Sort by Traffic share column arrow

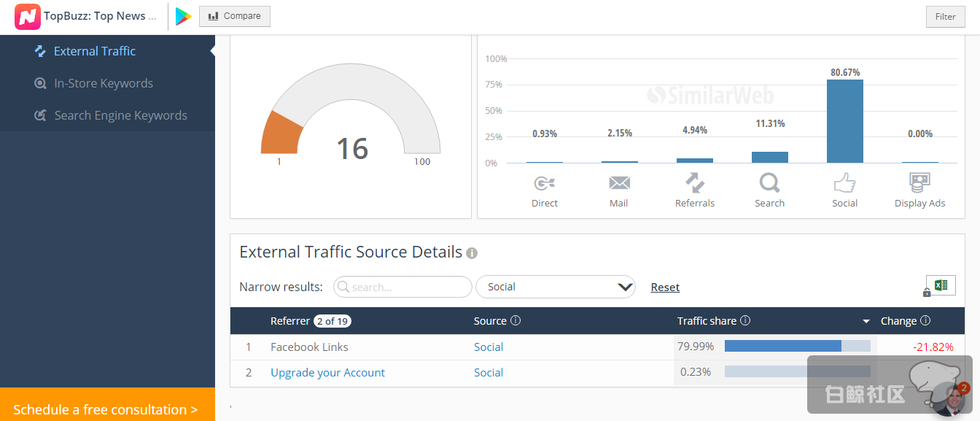[866, 321]
